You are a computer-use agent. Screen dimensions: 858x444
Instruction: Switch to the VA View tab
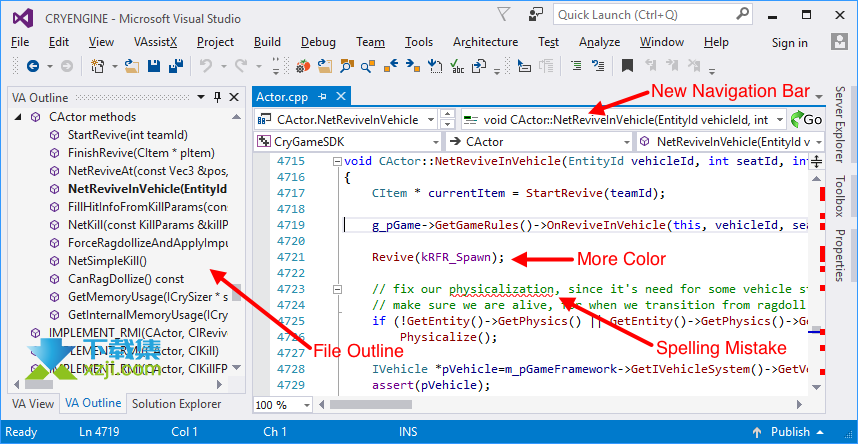click(x=33, y=404)
